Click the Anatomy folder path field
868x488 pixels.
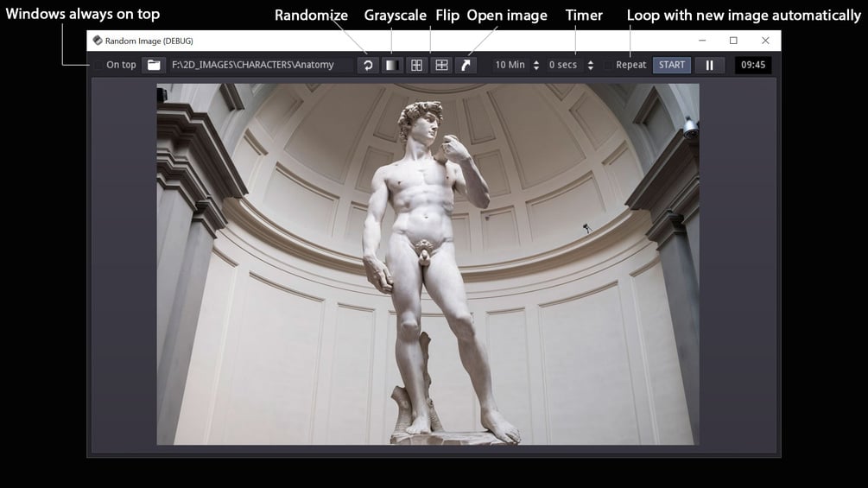pyautogui.click(x=260, y=65)
